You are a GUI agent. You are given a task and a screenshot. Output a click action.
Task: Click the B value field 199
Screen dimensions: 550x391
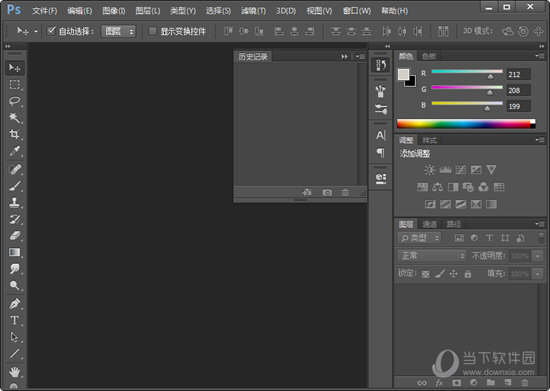coord(518,106)
